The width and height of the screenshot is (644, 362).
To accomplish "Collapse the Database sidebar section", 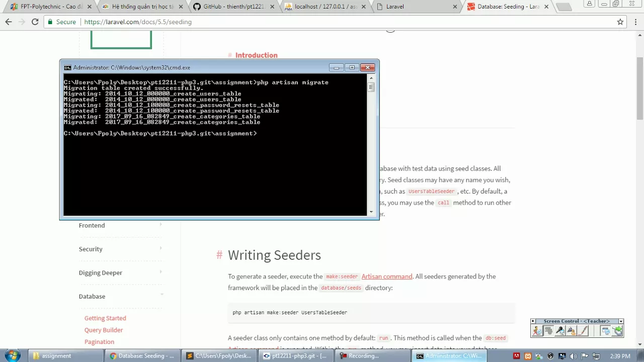I will 121,296.
